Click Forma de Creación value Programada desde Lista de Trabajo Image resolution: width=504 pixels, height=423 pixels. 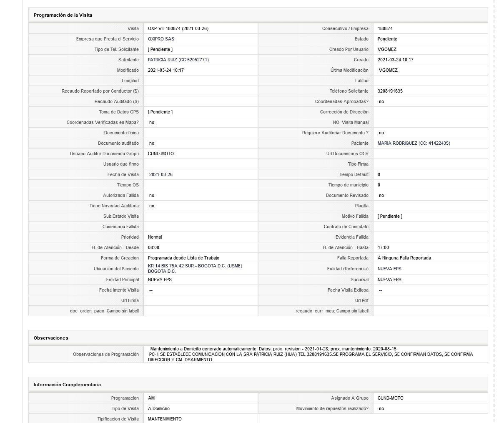pyautogui.click(x=183, y=258)
